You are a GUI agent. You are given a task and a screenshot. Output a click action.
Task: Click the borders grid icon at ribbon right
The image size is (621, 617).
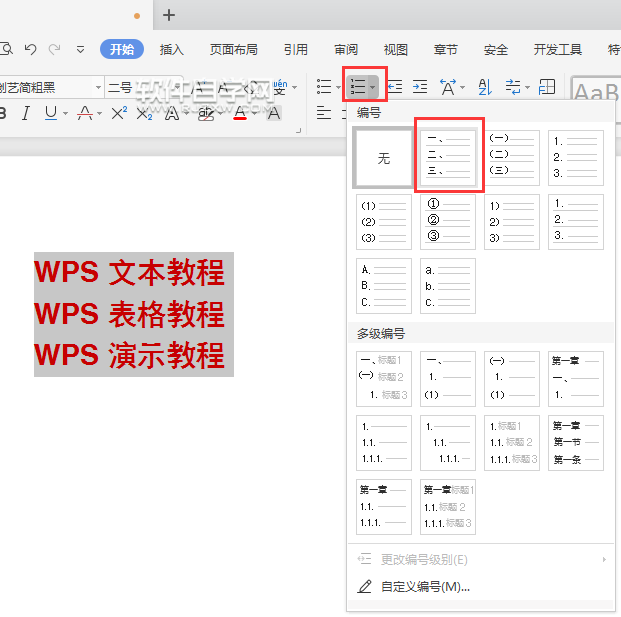click(547, 87)
